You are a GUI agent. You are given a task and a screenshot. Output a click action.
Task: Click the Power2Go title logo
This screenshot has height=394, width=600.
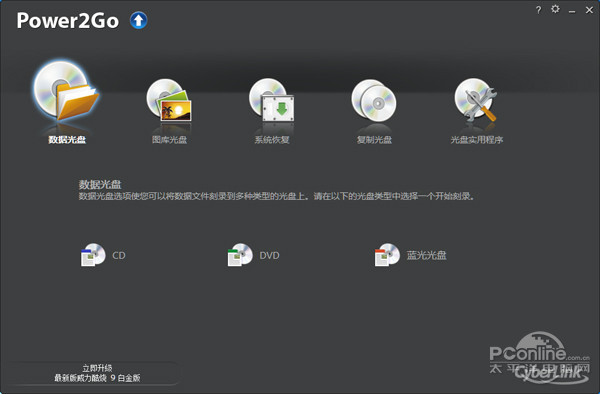coord(67,21)
